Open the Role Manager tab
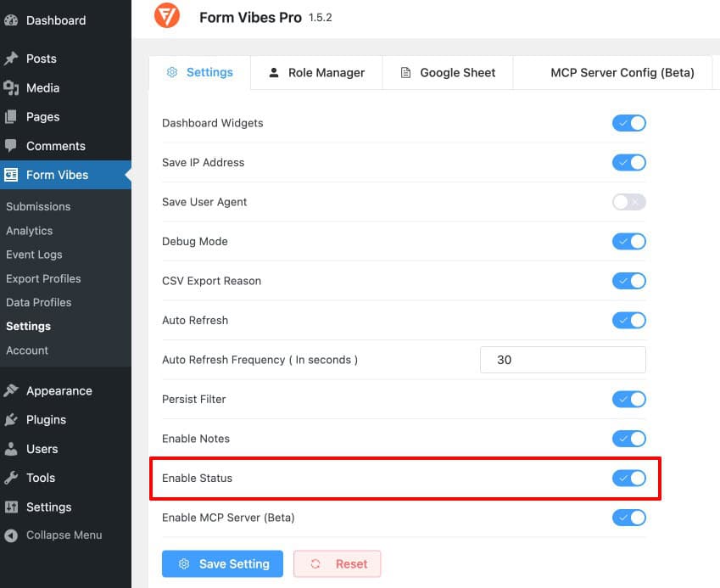Image resolution: width=720 pixels, height=588 pixels. click(316, 73)
